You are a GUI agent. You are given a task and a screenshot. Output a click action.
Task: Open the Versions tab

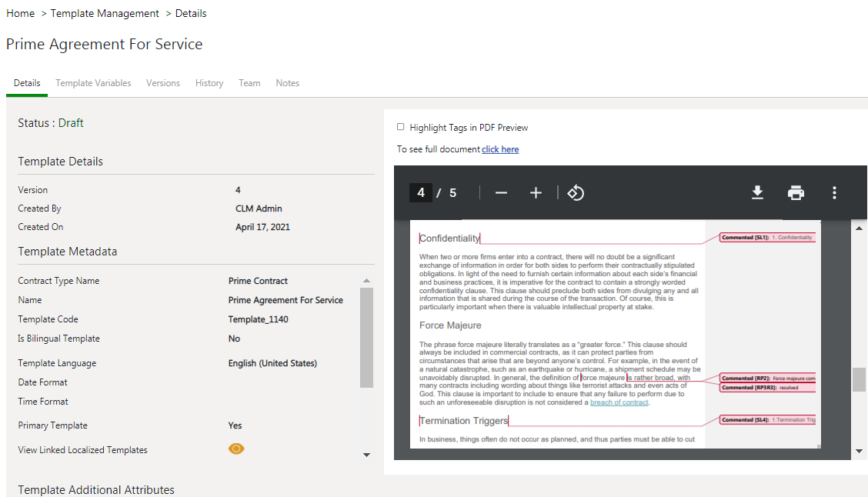[163, 83]
